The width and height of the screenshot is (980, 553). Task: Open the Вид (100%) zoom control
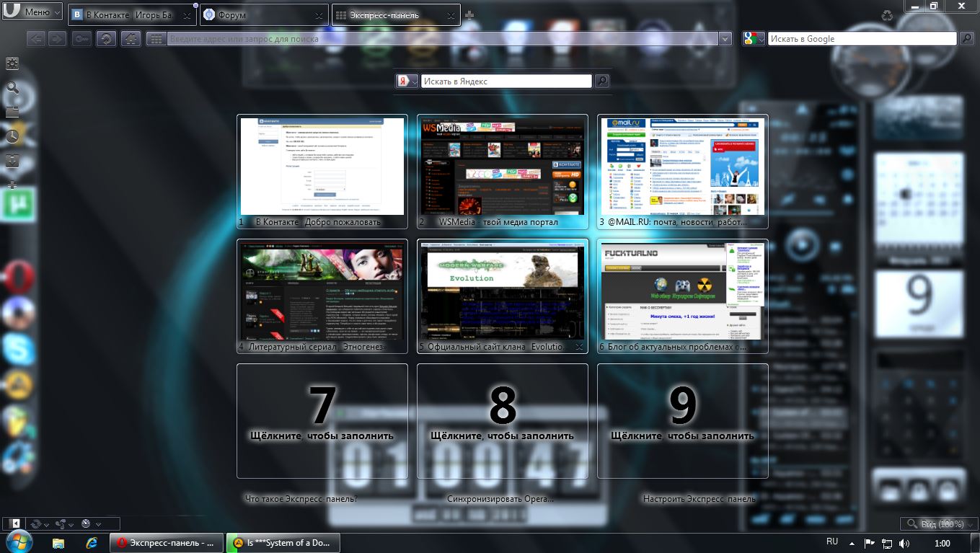click(937, 523)
